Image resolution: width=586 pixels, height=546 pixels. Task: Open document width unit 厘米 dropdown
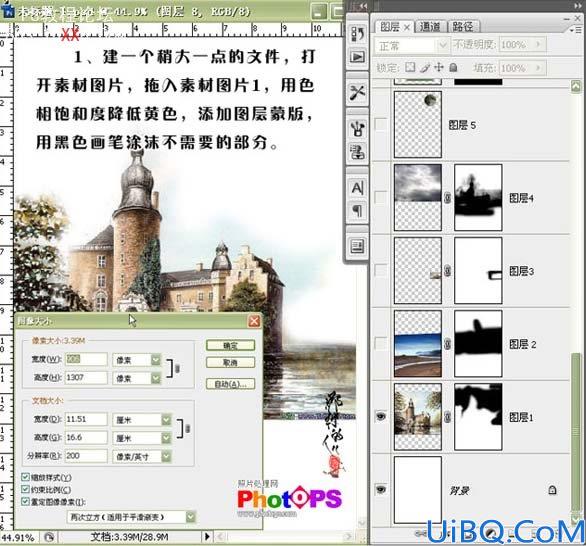click(142, 420)
